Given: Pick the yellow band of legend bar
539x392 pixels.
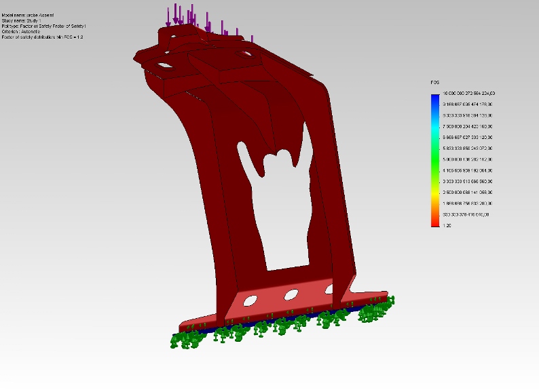Looking at the screenshot, I should pyautogui.click(x=434, y=193).
